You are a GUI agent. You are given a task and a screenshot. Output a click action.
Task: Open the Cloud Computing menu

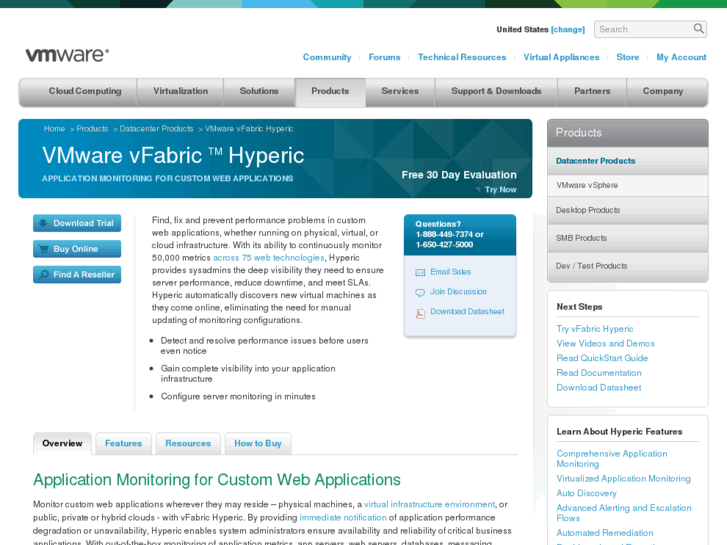(x=85, y=91)
